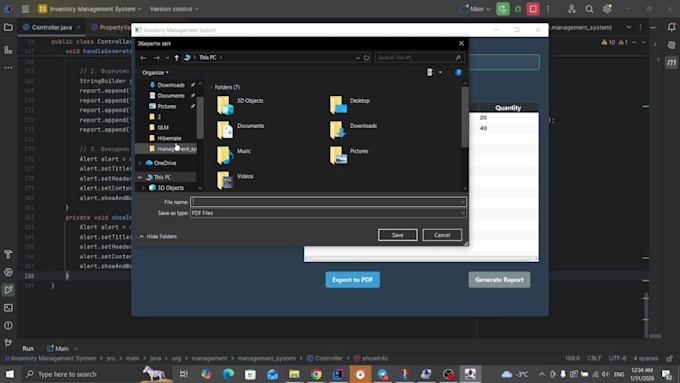Open File Explorer from the taskbar

[294, 374]
